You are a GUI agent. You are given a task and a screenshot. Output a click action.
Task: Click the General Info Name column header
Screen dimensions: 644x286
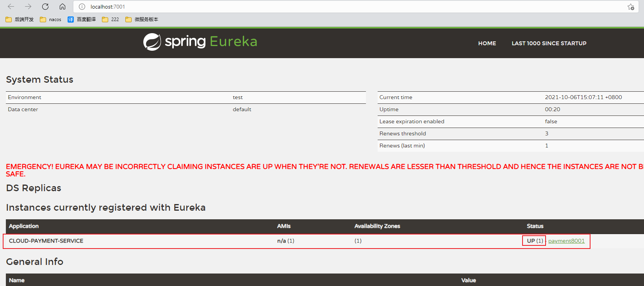(x=17, y=280)
